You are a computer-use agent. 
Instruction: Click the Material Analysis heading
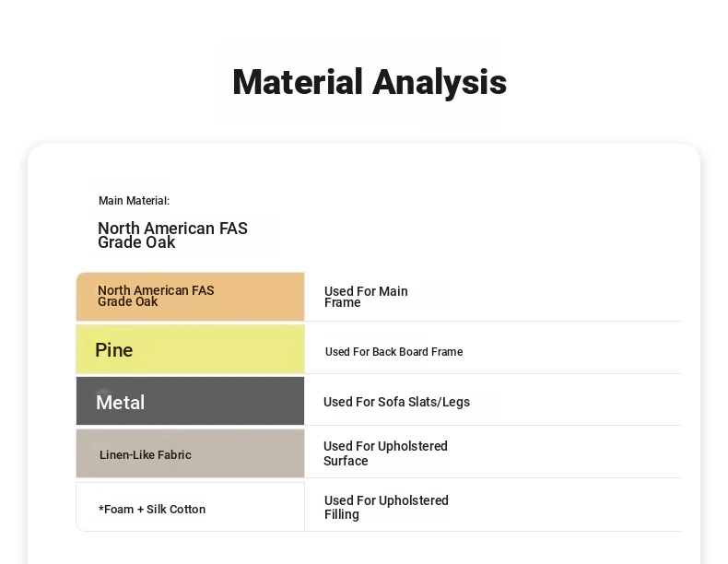370,82
